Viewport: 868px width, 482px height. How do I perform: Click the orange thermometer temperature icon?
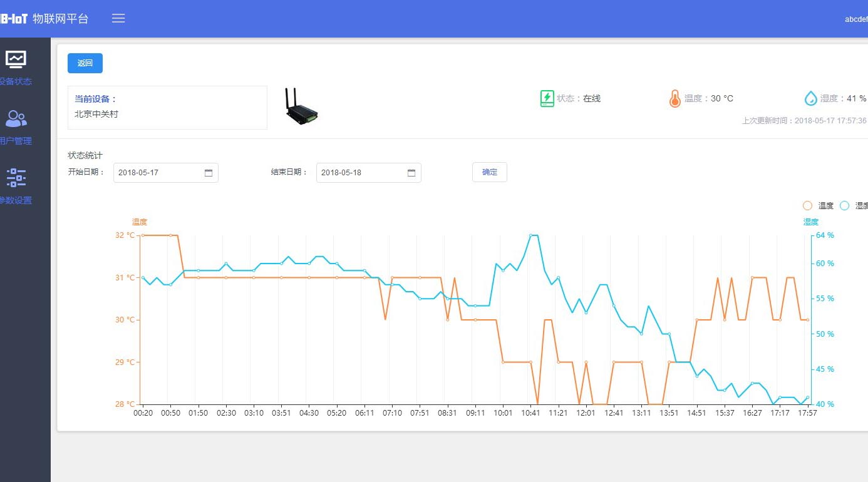pyautogui.click(x=674, y=98)
